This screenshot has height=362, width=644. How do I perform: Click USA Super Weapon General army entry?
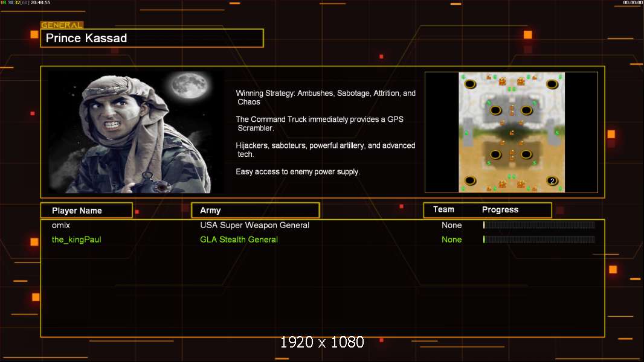[255, 225]
